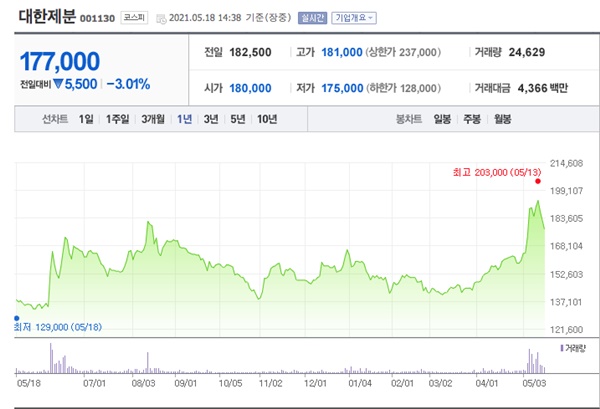The height and width of the screenshot is (409, 600).
Task: Click the blue lowest-price marker dot
Action: click(x=16, y=318)
